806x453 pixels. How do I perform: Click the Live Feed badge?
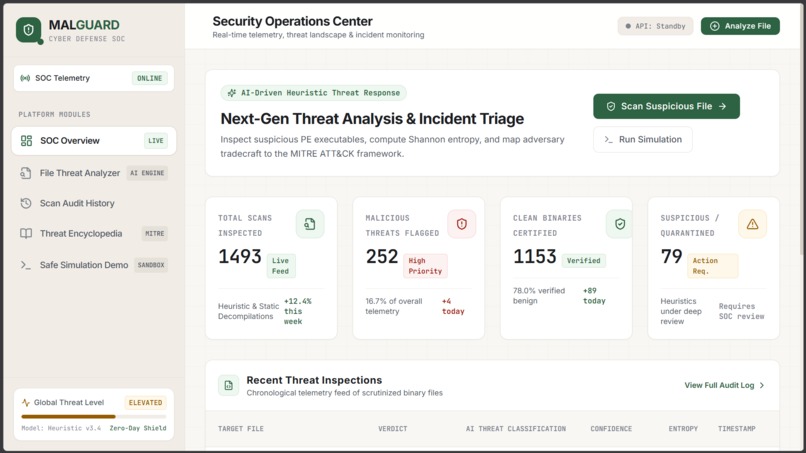[x=281, y=266]
